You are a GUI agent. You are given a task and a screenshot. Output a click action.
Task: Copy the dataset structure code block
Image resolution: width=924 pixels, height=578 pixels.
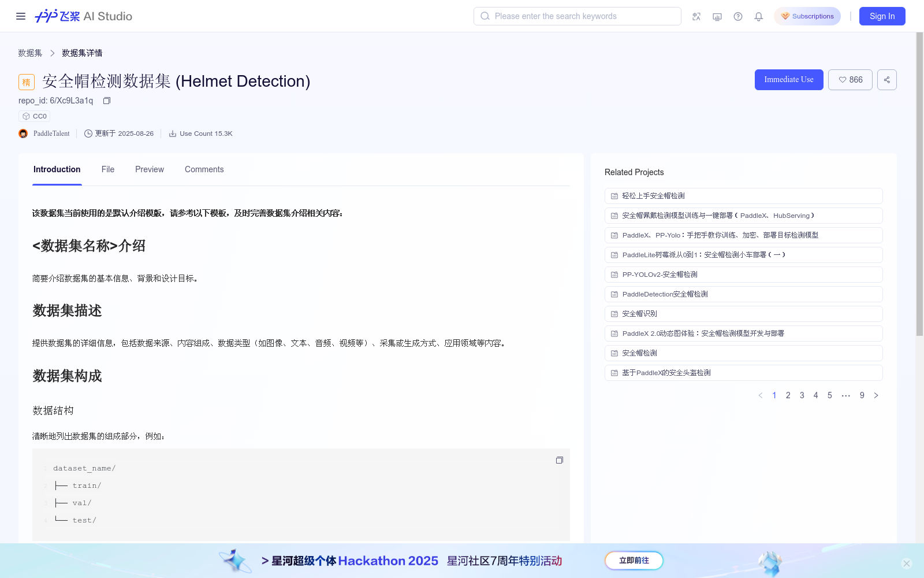click(560, 460)
